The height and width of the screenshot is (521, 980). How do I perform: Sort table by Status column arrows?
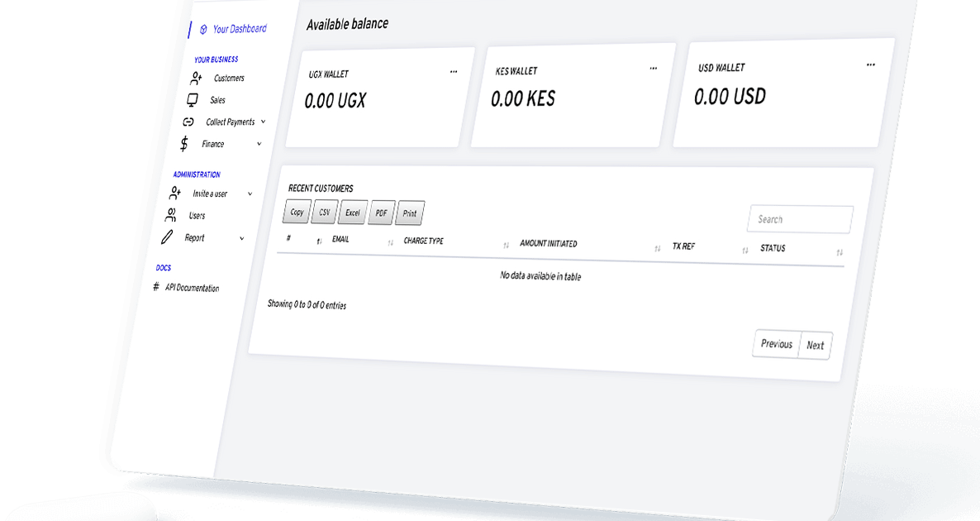840,251
